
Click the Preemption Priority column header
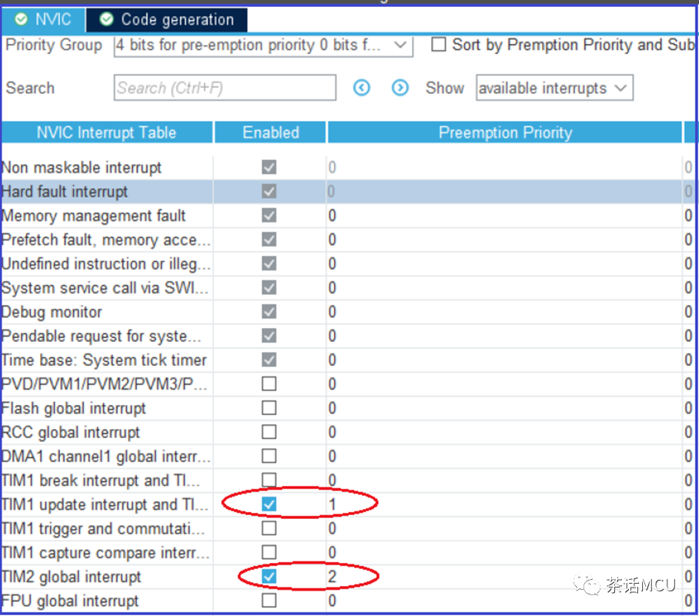[x=505, y=132]
